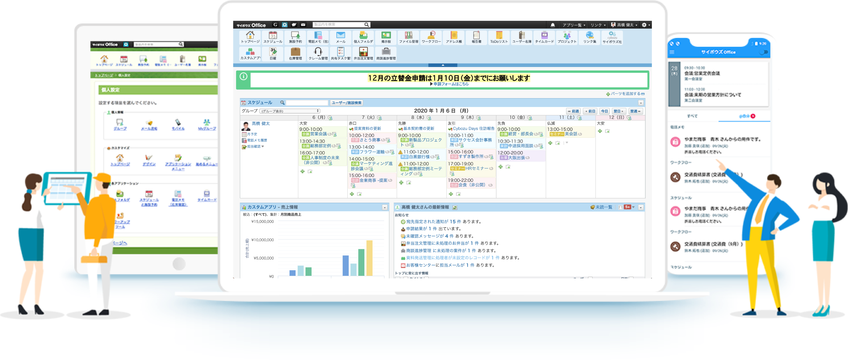The width and height of the screenshot is (868, 360).
Task: Click the 前日 navigation button
Action: [590, 111]
